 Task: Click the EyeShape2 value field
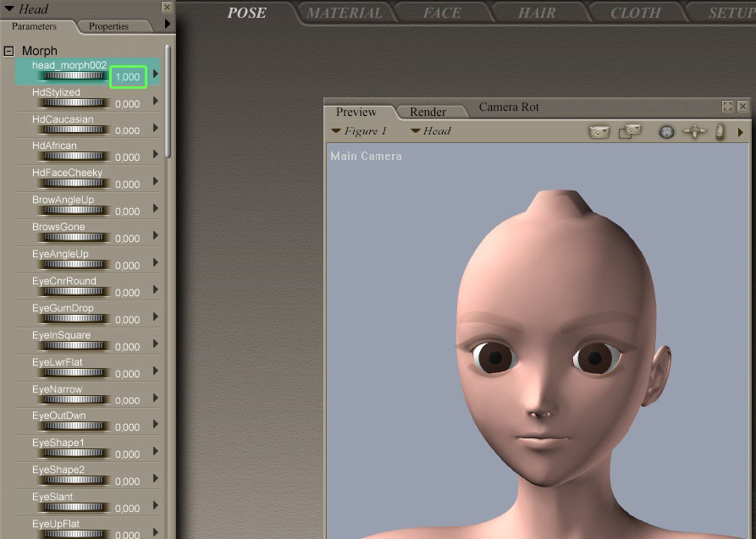pyautogui.click(x=127, y=481)
